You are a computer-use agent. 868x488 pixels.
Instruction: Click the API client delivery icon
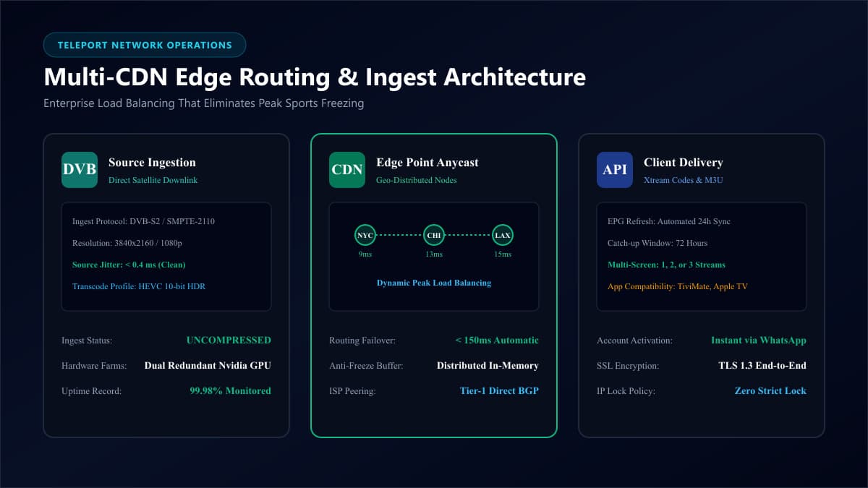click(615, 170)
